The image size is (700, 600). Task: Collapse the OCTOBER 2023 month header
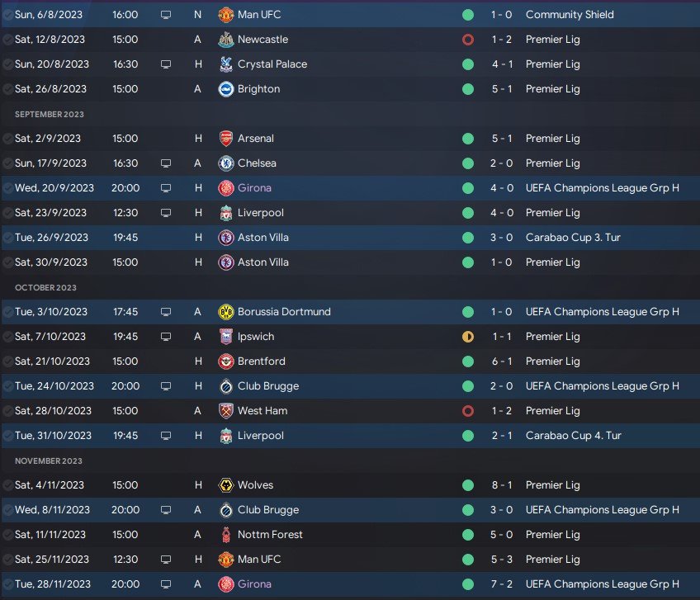[45, 287]
